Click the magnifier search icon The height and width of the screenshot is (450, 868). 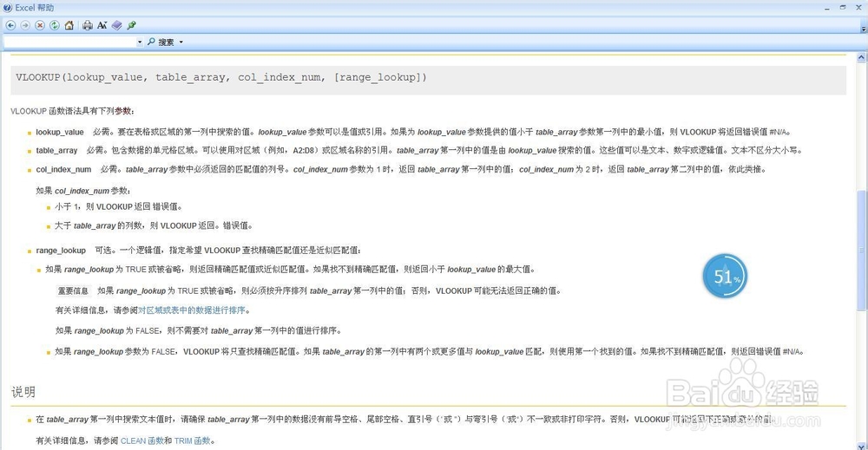coord(151,42)
